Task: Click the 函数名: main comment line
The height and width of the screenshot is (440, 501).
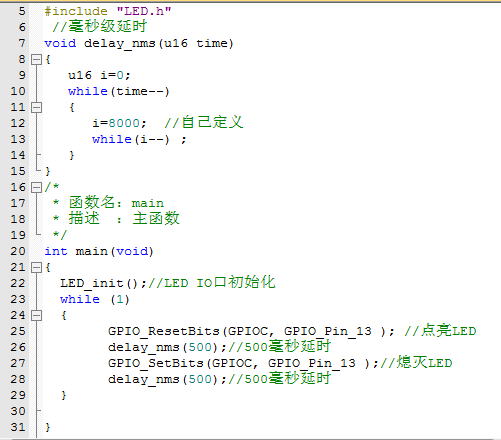Action: 108,202
